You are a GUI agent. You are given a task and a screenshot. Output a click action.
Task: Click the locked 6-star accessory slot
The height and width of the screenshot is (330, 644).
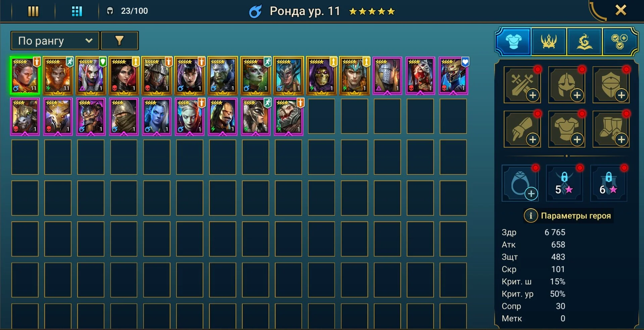point(609,183)
